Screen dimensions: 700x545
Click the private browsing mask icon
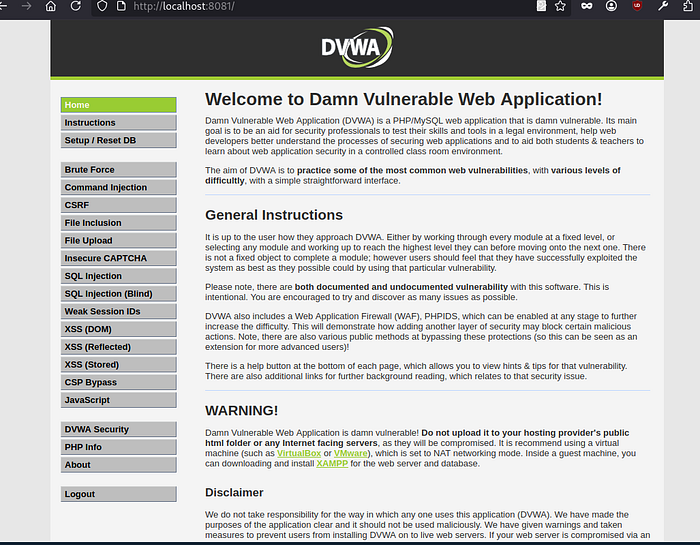(587, 6)
